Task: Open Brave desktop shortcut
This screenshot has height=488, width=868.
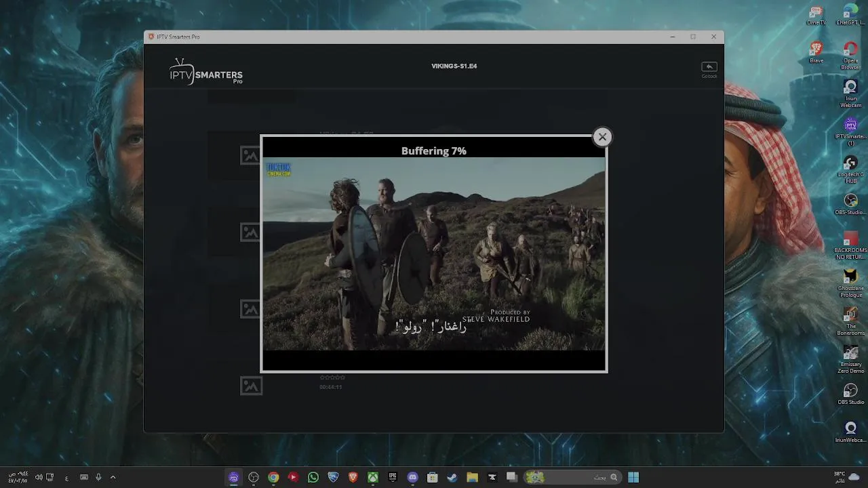Action: 816,53
